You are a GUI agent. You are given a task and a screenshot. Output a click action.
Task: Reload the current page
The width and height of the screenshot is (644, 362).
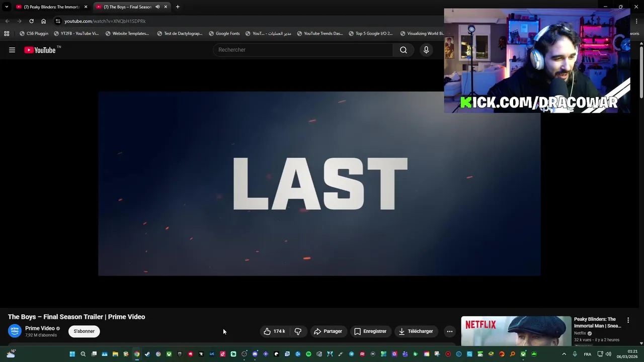31,21
